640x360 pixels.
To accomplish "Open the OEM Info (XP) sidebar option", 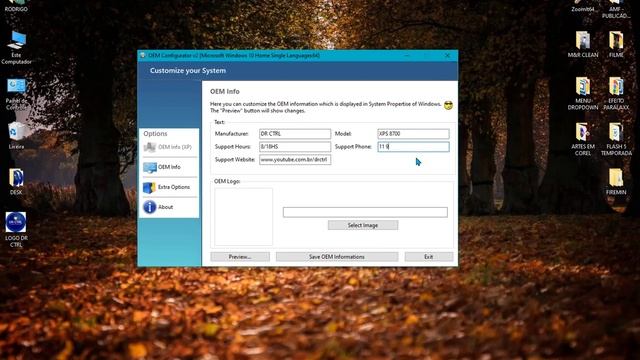I will [169, 147].
